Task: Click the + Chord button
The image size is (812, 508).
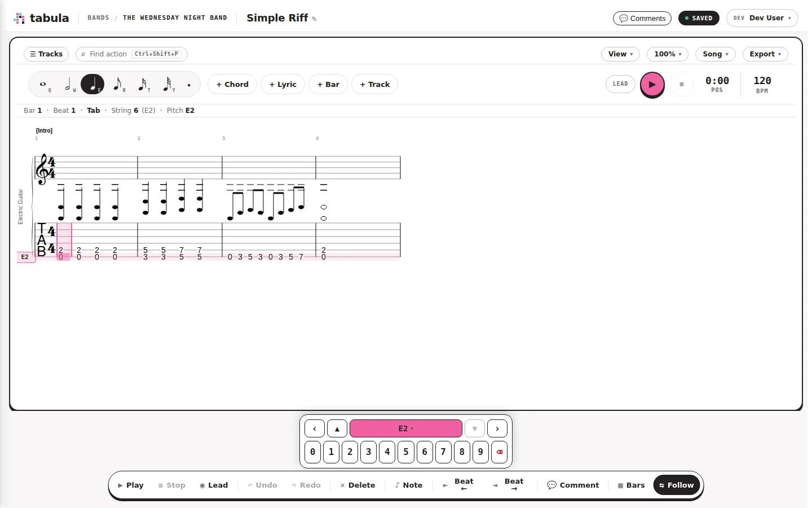Action: [x=232, y=85]
